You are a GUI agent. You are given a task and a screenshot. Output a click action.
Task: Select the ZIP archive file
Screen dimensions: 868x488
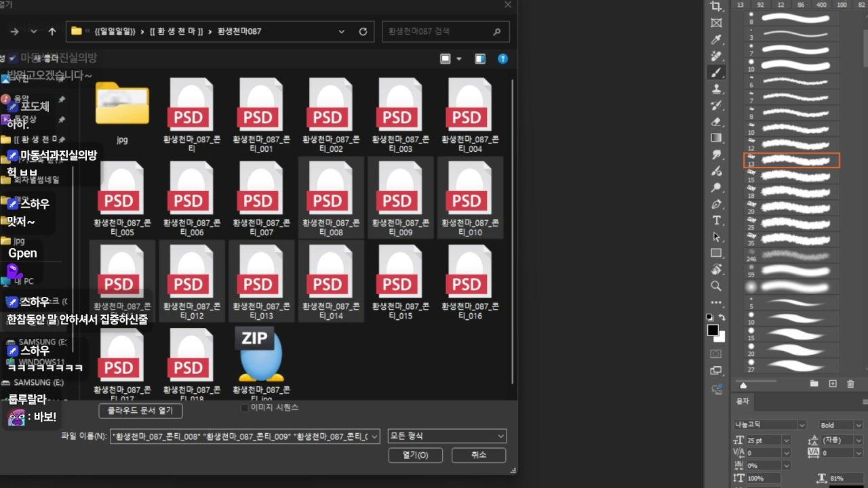[x=262, y=363]
